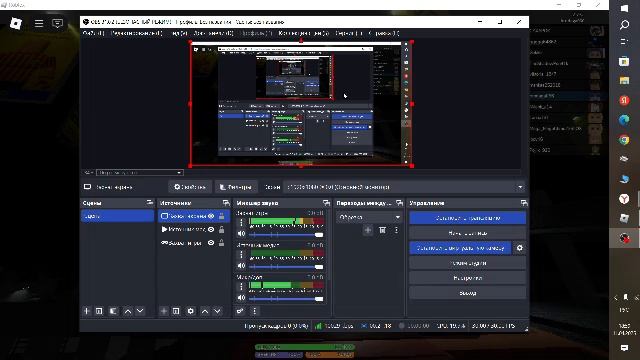The width and height of the screenshot is (640, 360).
Task: Move source down arrow in Sources panel
Action: tap(218, 311)
